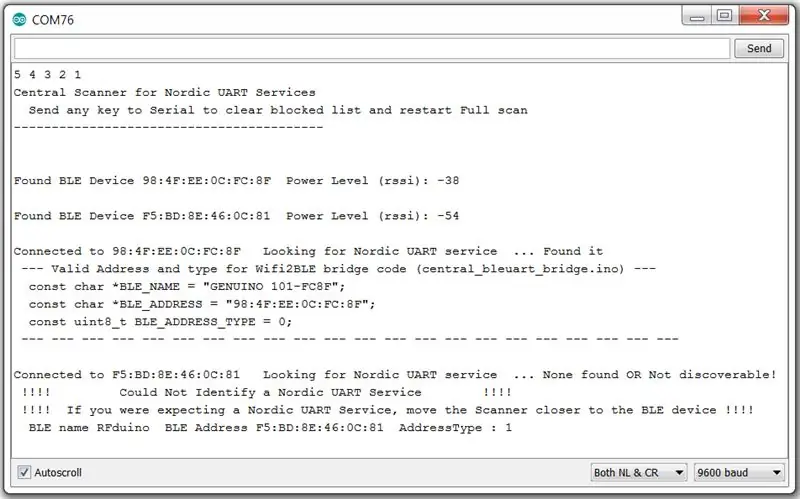The image size is (800, 499).
Task: Toggle the Autoscroll checkbox
Action: (24, 472)
